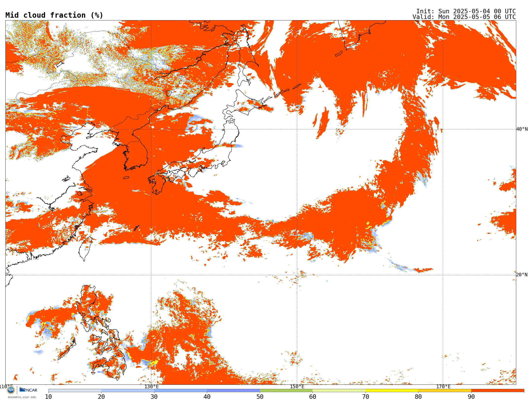Click the NCAR logo
532x400 pixels.
click(x=28, y=390)
